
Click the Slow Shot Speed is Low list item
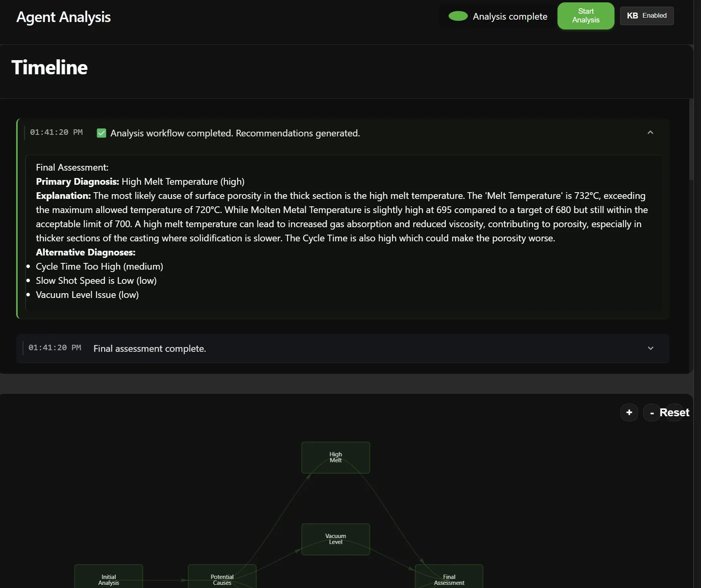coord(96,280)
